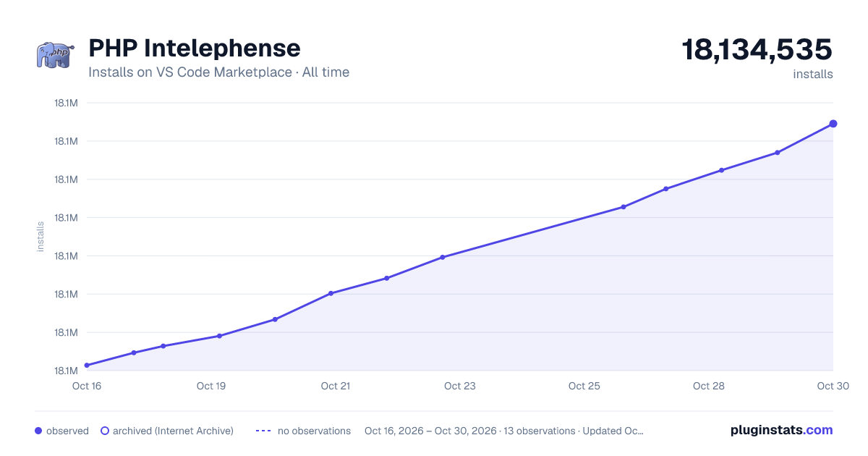Click the date range and observations text
Image resolution: width=868 pixels, height=456 pixels.
click(504, 431)
